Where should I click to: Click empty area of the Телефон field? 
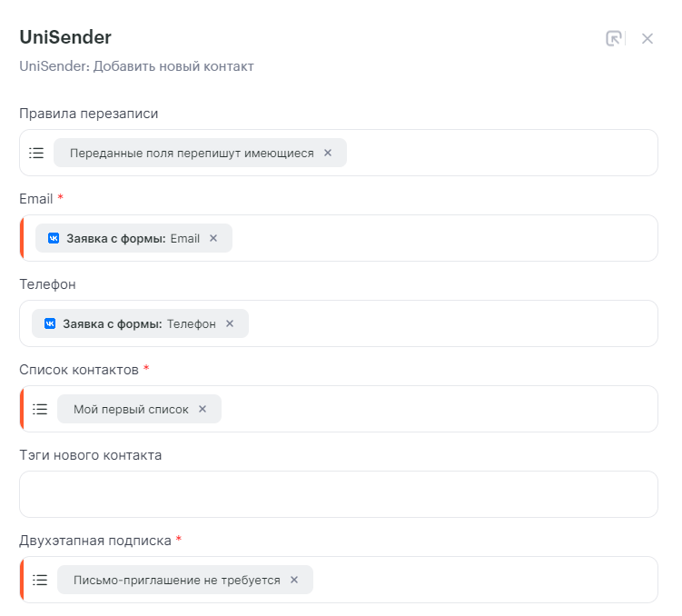[x=452, y=323]
